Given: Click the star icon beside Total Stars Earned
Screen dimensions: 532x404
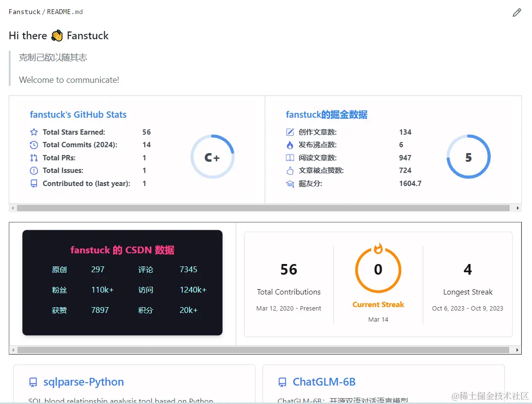Looking at the screenshot, I should (x=34, y=132).
